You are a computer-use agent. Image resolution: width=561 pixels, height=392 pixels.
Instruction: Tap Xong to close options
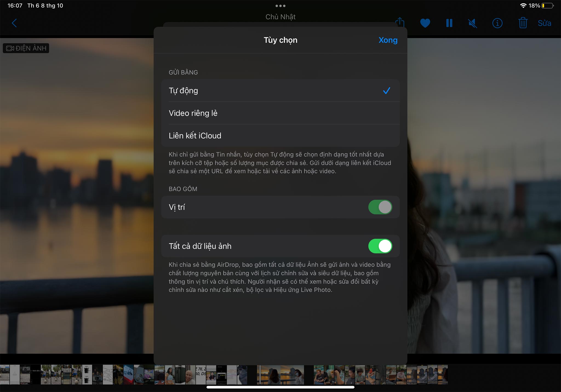pos(388,40)
